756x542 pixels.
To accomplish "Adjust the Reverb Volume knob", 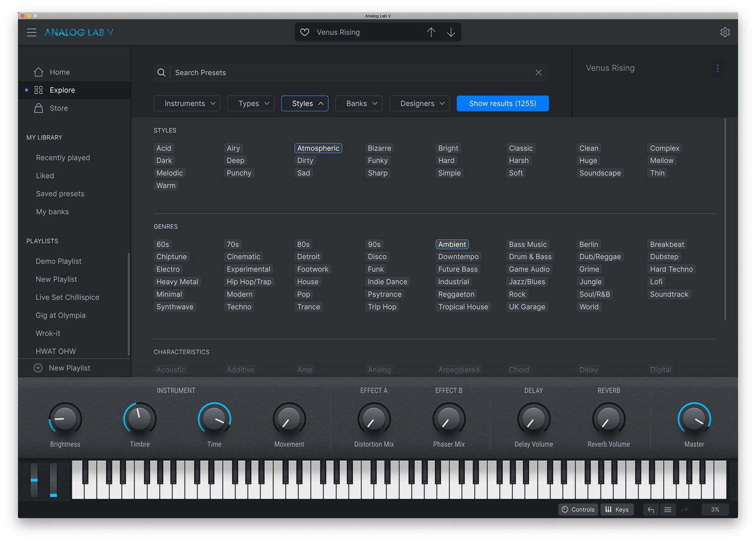I will pyautogui.click(x=608, y=418).
